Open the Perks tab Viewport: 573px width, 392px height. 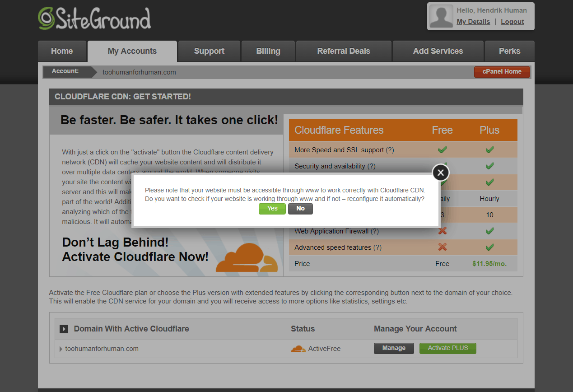[510, 51]
